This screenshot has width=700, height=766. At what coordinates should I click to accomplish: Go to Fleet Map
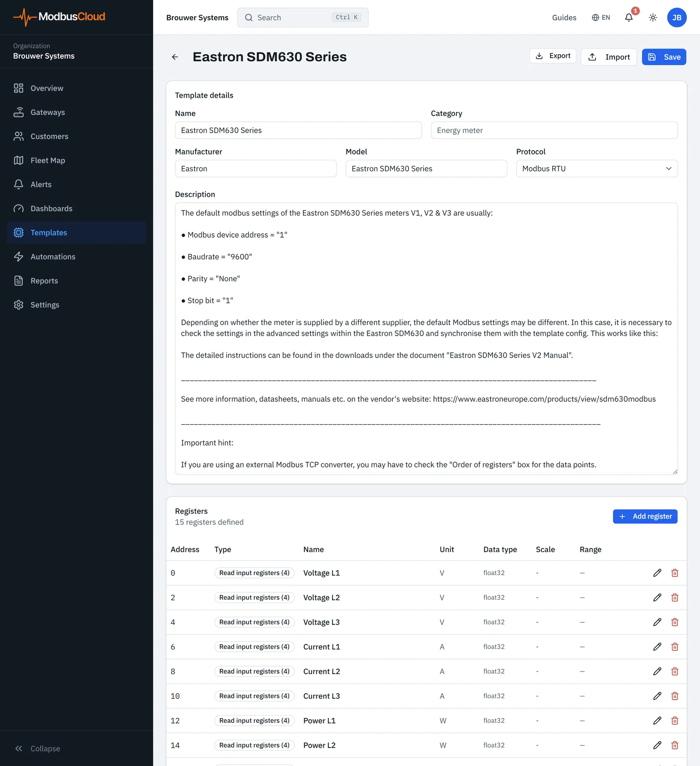[x=77, y=160]
